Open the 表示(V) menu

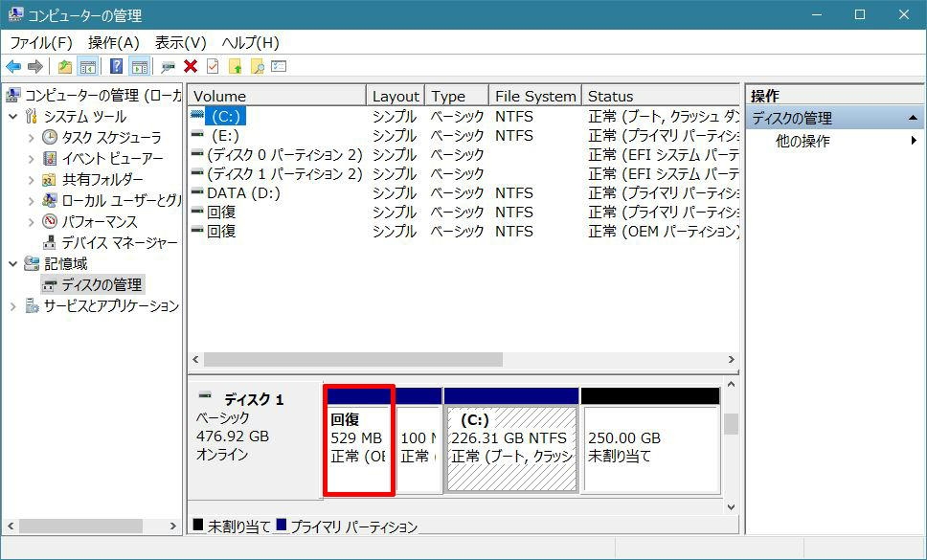(180, 42)
